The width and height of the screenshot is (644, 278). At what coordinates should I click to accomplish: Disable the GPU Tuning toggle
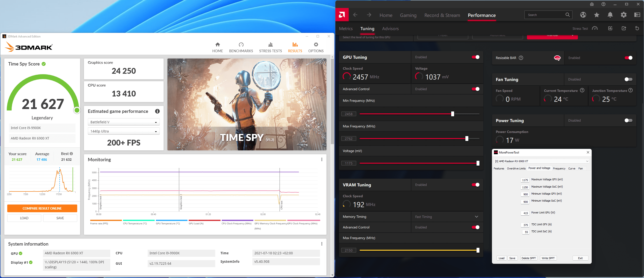tap(475, 57)
